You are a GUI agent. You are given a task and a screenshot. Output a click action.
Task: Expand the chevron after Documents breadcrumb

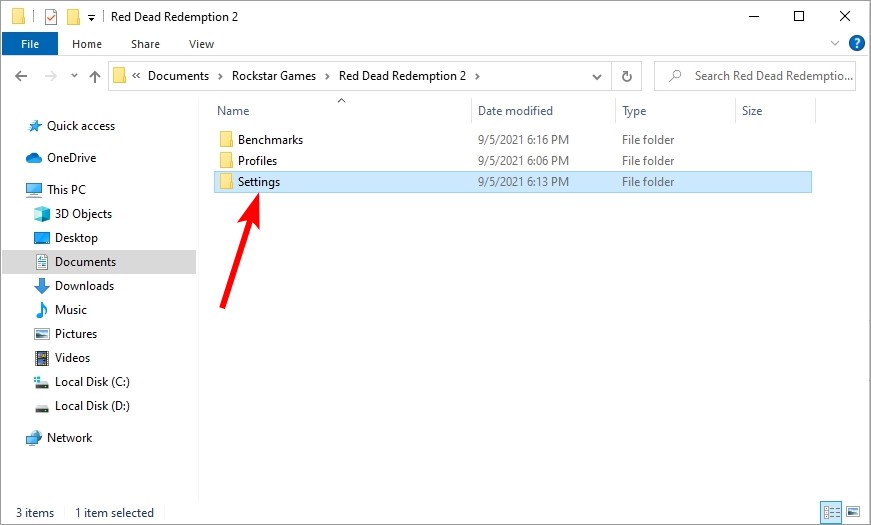(221, 76)
